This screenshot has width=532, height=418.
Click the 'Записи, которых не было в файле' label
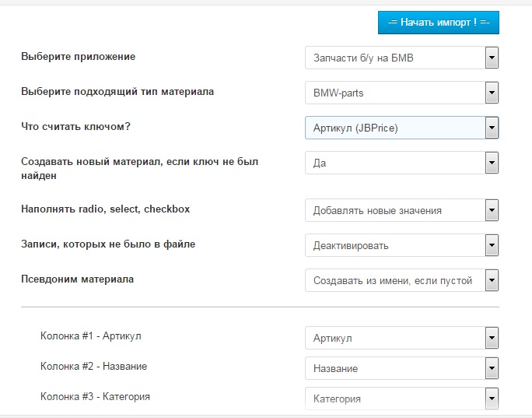[x=108, y=244]
